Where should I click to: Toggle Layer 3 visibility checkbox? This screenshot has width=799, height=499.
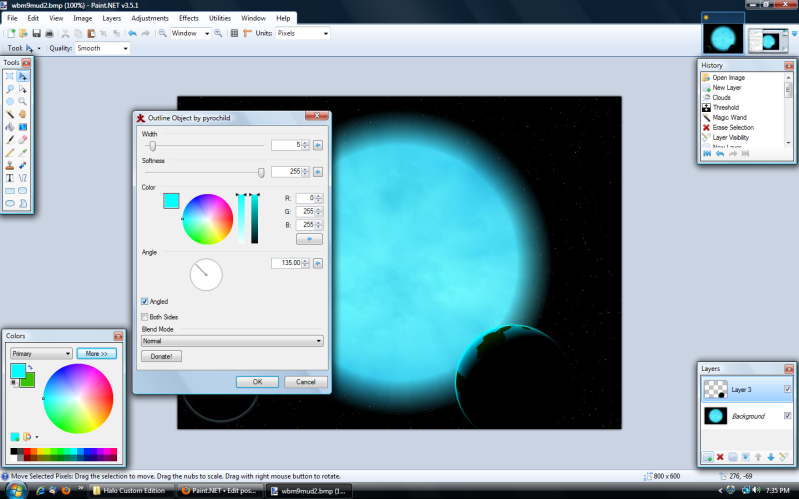point(787,389)
